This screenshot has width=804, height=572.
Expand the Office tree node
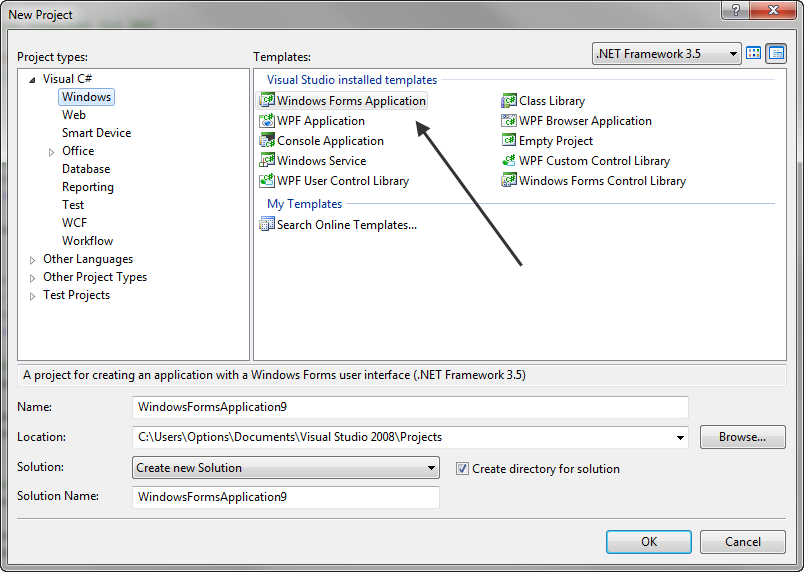pyautogui.click(x=51, y=152)
